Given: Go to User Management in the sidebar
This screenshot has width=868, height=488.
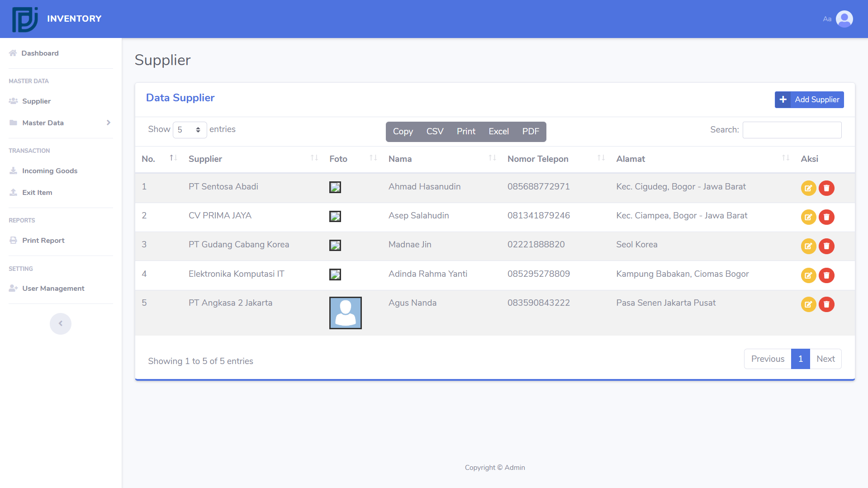Looking at the screenshot, I should click(53, 289).
